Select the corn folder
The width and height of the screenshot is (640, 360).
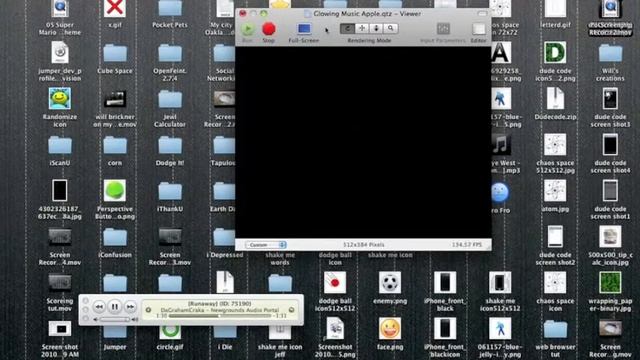point(115,146)
